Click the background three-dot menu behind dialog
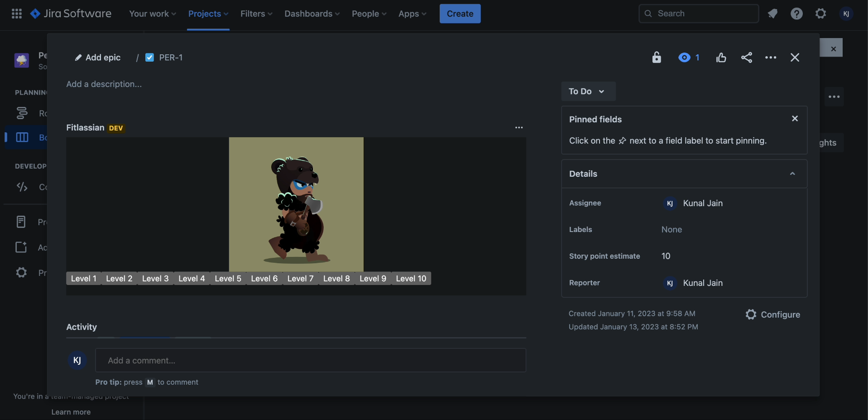 (834, 97)
